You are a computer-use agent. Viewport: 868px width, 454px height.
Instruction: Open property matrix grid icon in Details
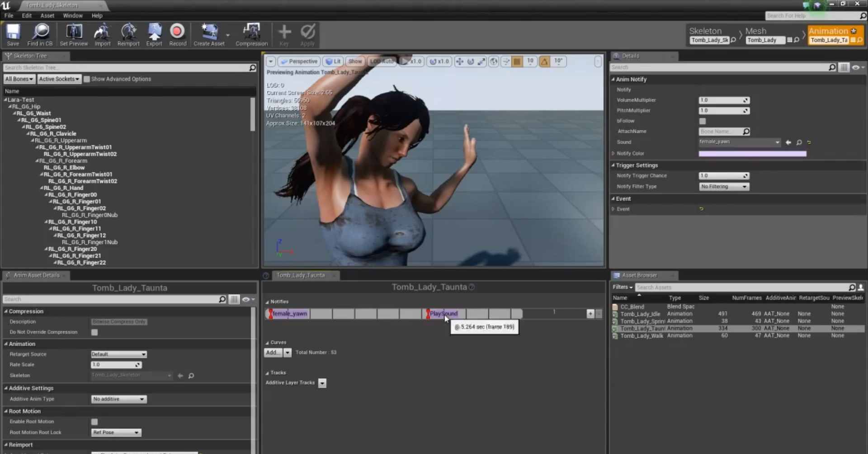point(844,67)
